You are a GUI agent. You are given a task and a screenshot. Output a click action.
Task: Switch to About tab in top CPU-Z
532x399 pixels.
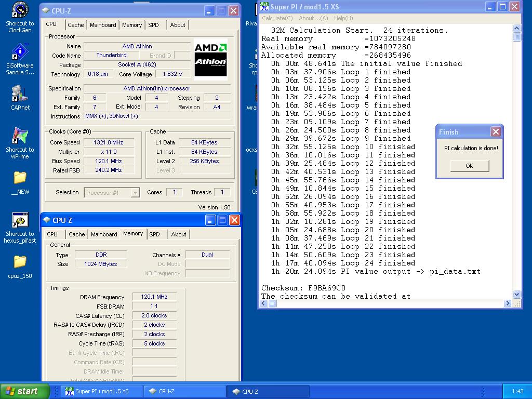178,25
